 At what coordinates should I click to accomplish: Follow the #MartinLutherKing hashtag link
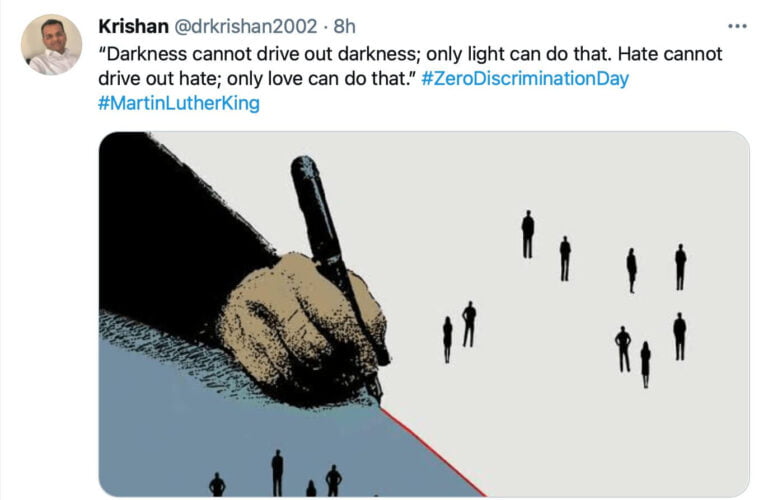pos(179,103)
